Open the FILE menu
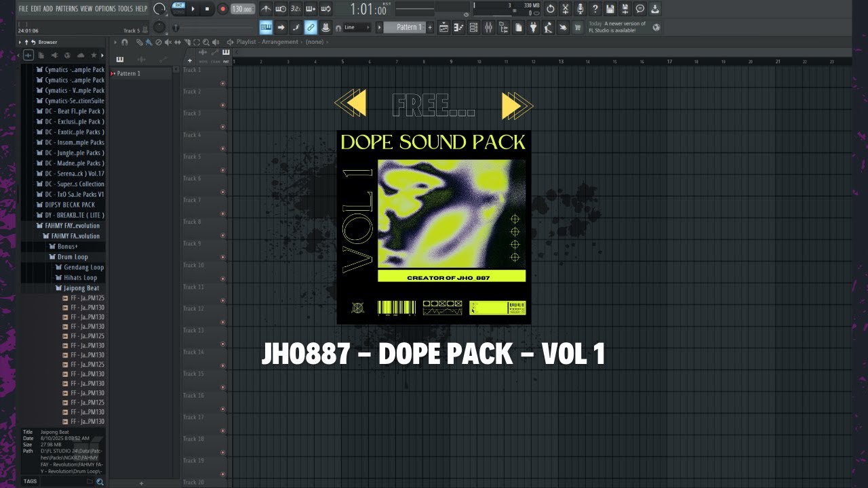The image size is (868, 488). click(x=24, y=9)
